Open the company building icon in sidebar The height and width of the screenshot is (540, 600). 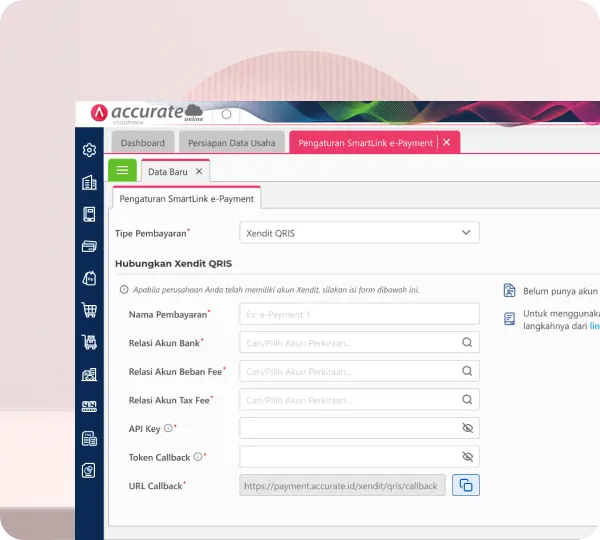[x=89, y=183]
